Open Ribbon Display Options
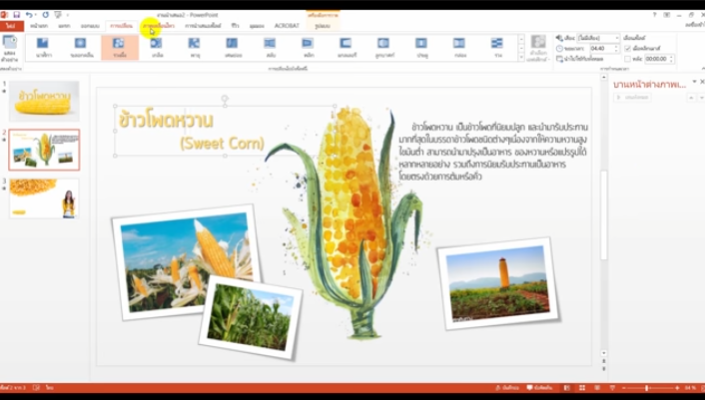Image resolution: width=705 pixels, height=400 pixels. pyautogui.click(x=667, y=15)
